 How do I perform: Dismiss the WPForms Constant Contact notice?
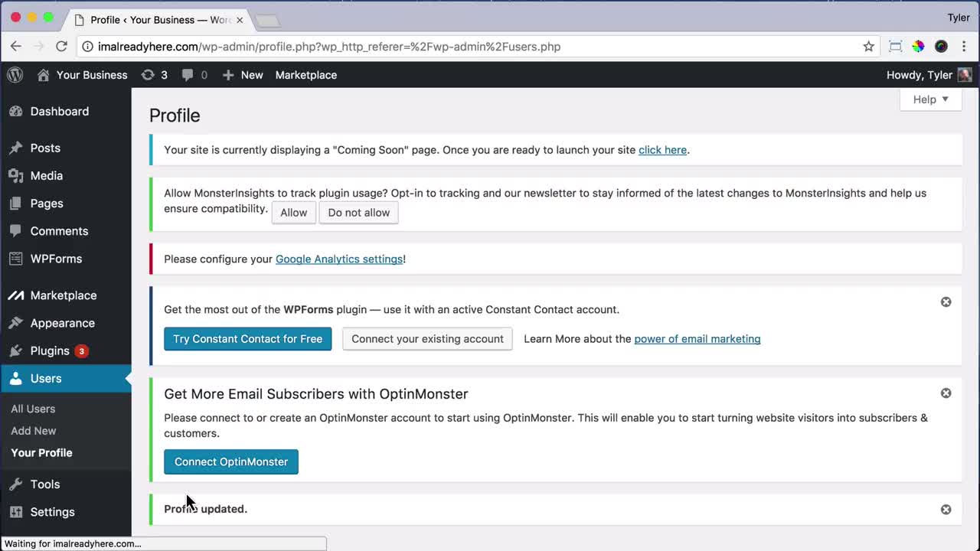[x=946, y=302]
